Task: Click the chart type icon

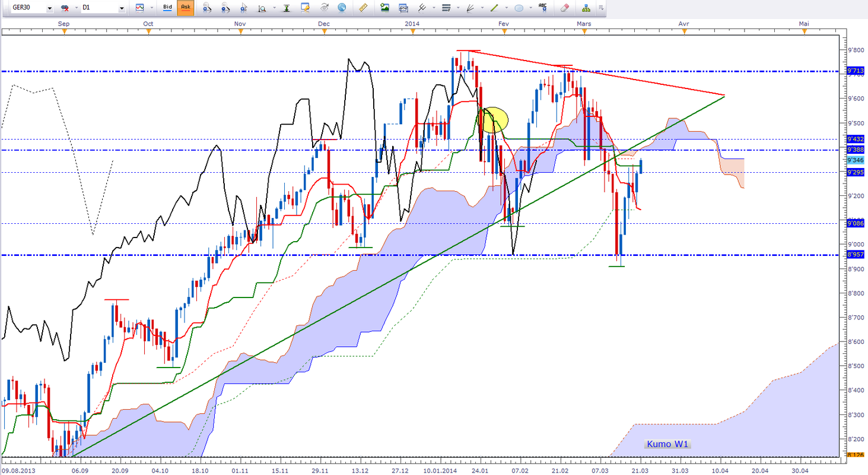Action: (x=140, y=9)
